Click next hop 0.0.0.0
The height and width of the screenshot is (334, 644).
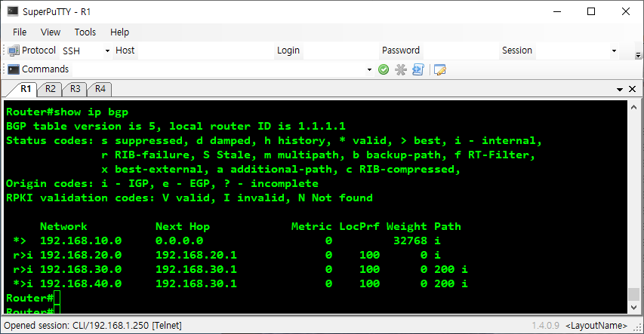179,241
